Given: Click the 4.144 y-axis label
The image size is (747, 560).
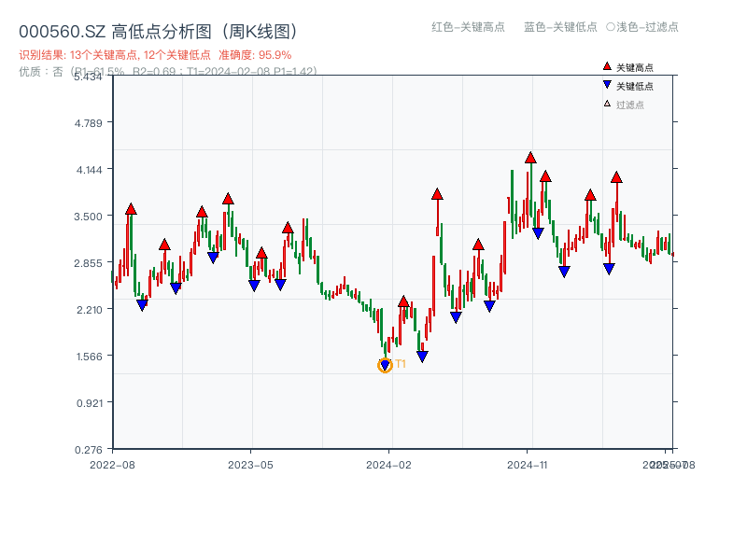Looking at the screenshot, I should pyautogui.click(x=89, y=170).
